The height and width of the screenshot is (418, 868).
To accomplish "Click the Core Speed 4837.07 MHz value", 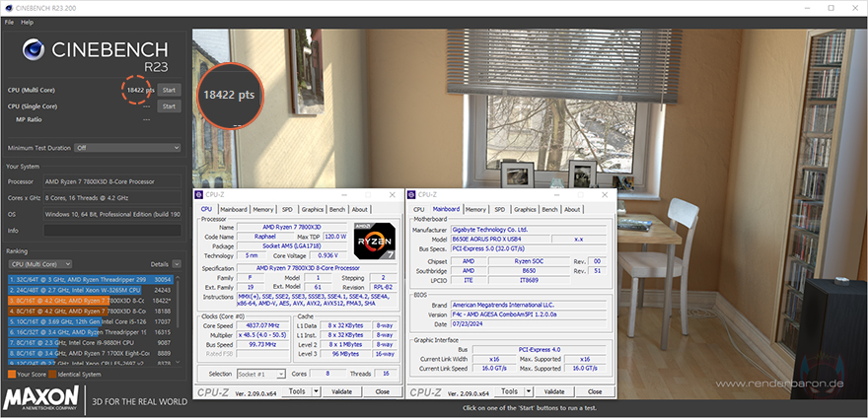I will (x=263, y=325).
